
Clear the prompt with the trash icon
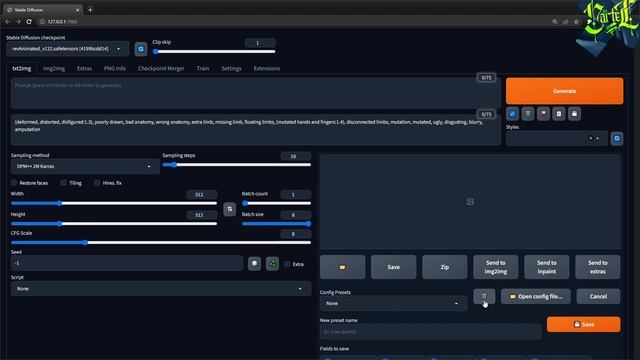(528, 114)
